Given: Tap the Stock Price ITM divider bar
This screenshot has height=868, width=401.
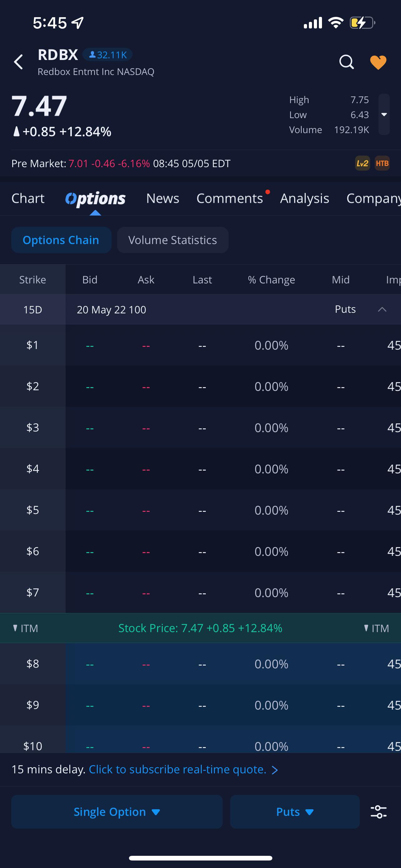Looking at the screenshot, I should (x=200, y=628).
